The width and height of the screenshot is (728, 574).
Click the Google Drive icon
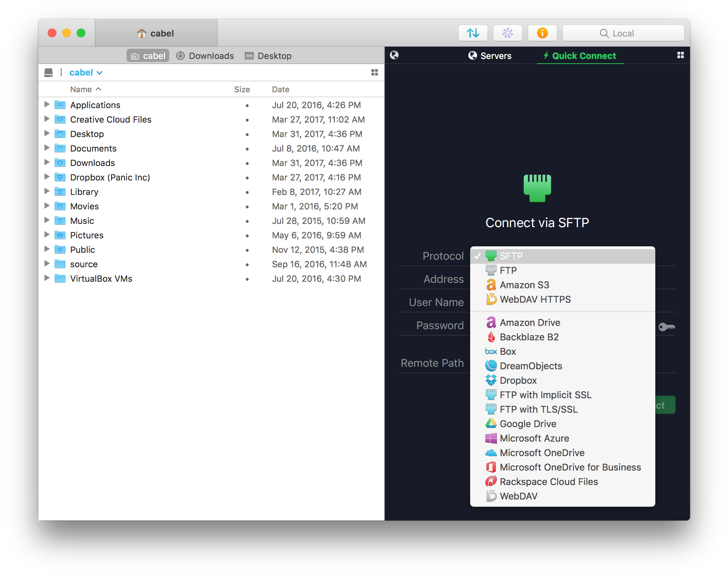coord(491,423)
